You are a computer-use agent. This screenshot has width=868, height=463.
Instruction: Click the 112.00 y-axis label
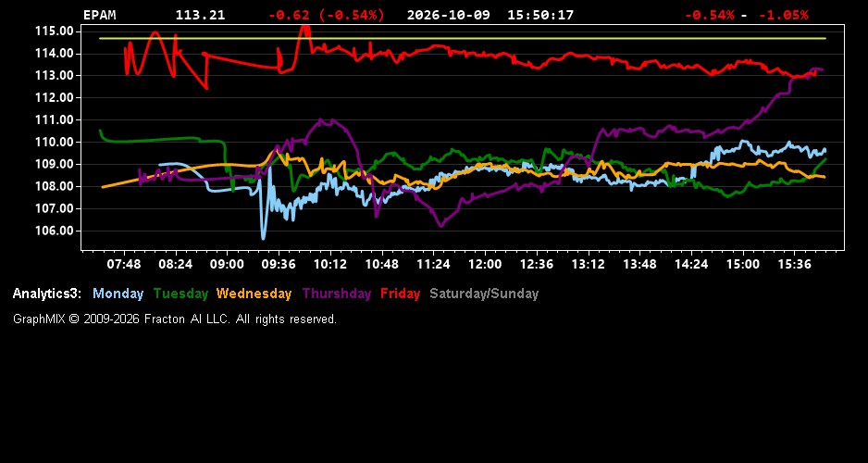(x=55, y=97)
